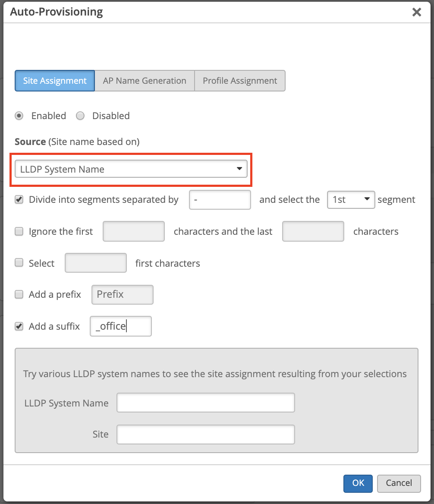Switch to the Site Assignment tab

click(x=55, y=81)
